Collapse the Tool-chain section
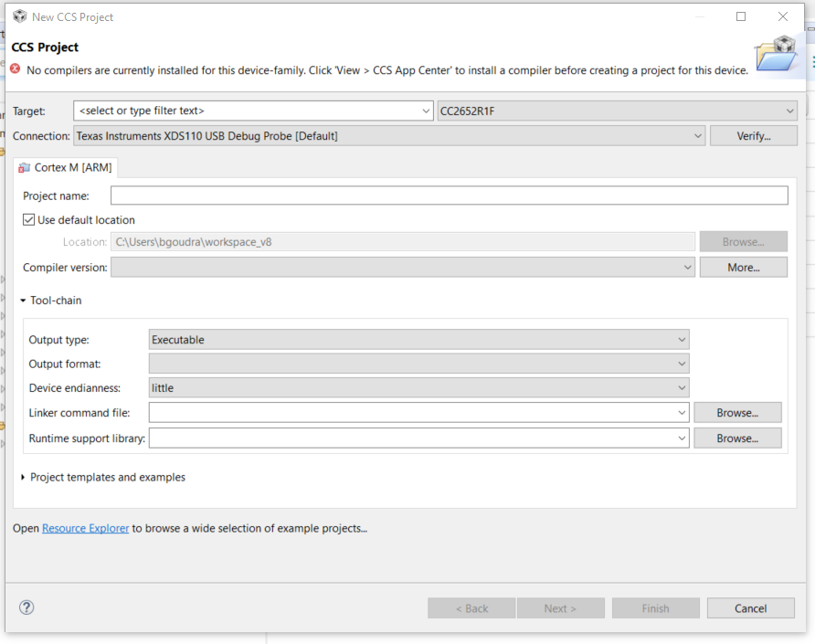This screenshot has height=644, width=815. coord(23,301)
